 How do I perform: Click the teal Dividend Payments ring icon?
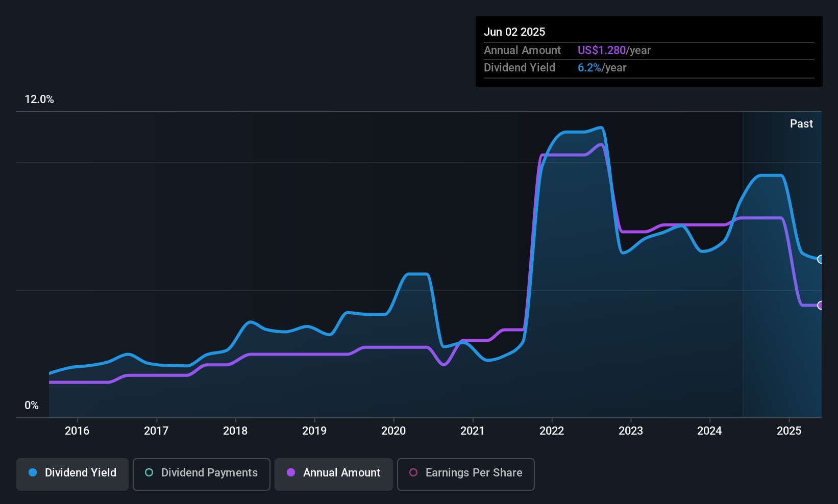[149, 472]
